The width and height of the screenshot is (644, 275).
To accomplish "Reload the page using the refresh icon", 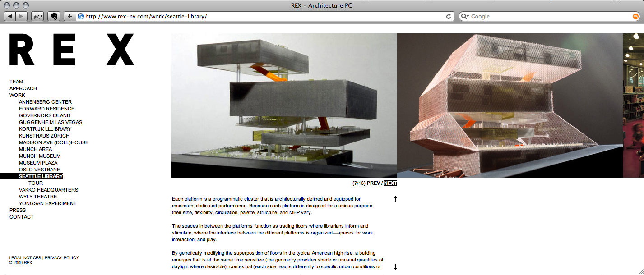I will point(448,16).
